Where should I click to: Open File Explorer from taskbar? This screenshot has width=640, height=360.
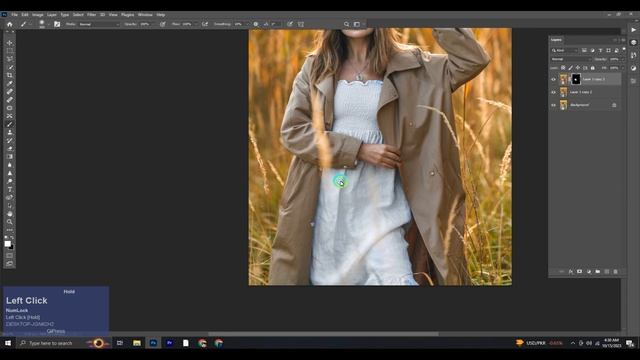click(x=137, y=343)
